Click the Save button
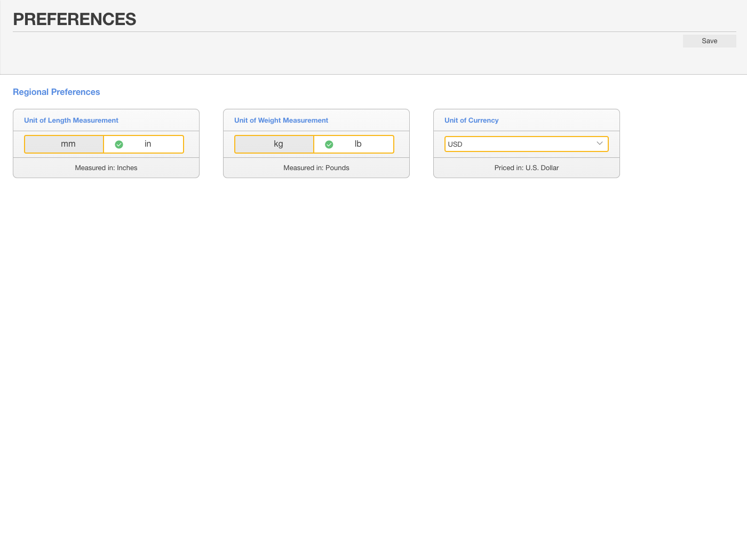This screenshot has width=747, height=560. (709, 41)
